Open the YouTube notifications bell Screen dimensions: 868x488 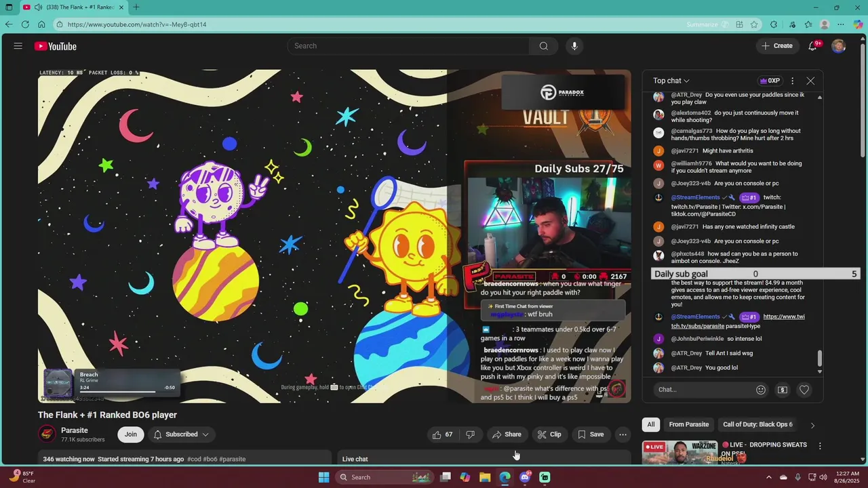click(812, 46)
